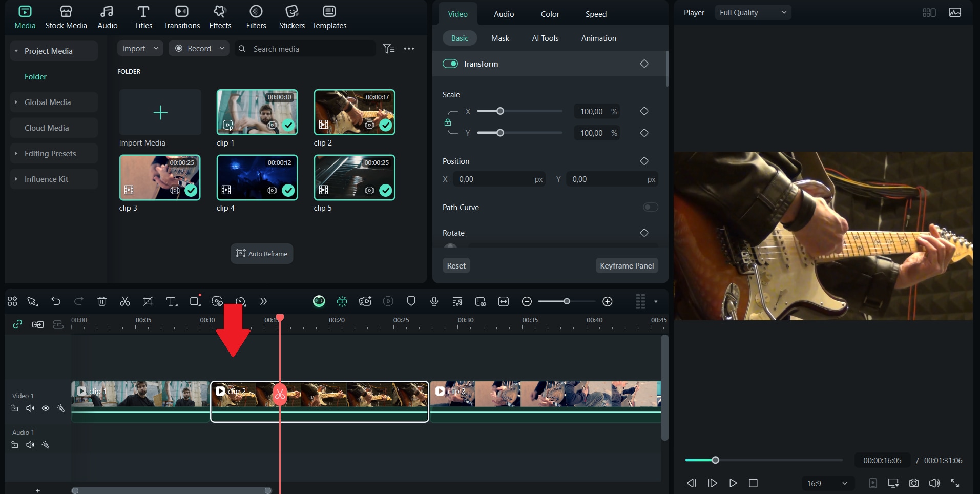This screenshot has height=494, width=980.
Task: Click the Position X value field
Action: point(499,179)
